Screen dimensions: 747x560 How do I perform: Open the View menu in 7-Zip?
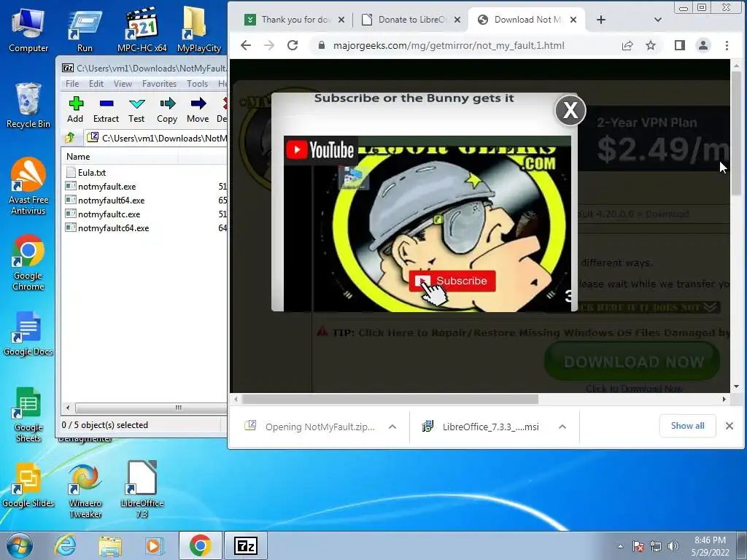click(123, 83)
